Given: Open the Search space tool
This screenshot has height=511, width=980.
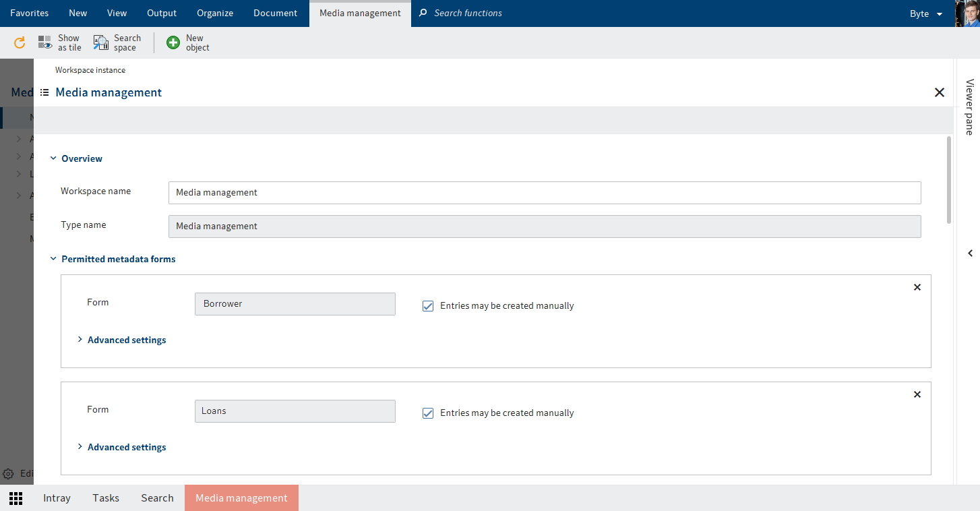Looking at the screenshot, I should 117,43.
